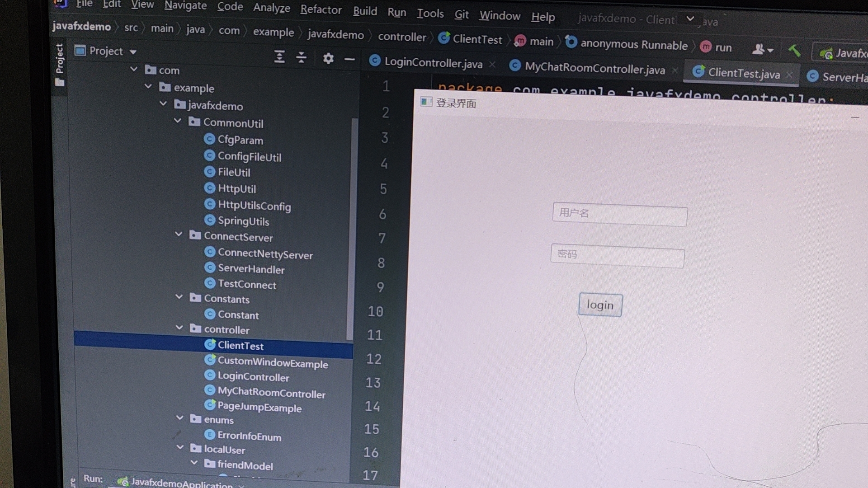
Task: Hide the Project panel with minus icon
Action: tap(349, 59)
